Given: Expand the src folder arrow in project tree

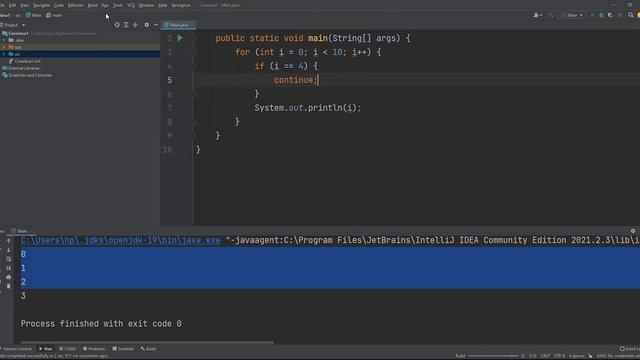Looking at the screenshot, I should (4, 54).
